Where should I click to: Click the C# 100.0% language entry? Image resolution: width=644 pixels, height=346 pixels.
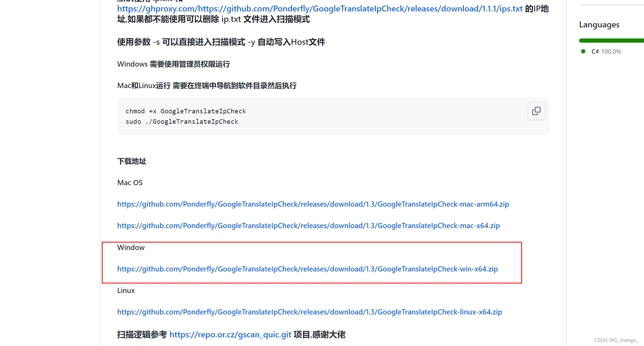click(x=601, y=52)
